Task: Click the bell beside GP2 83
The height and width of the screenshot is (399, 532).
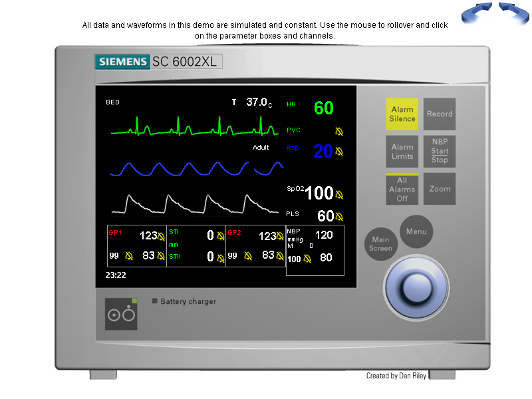Action: (280, 255)
